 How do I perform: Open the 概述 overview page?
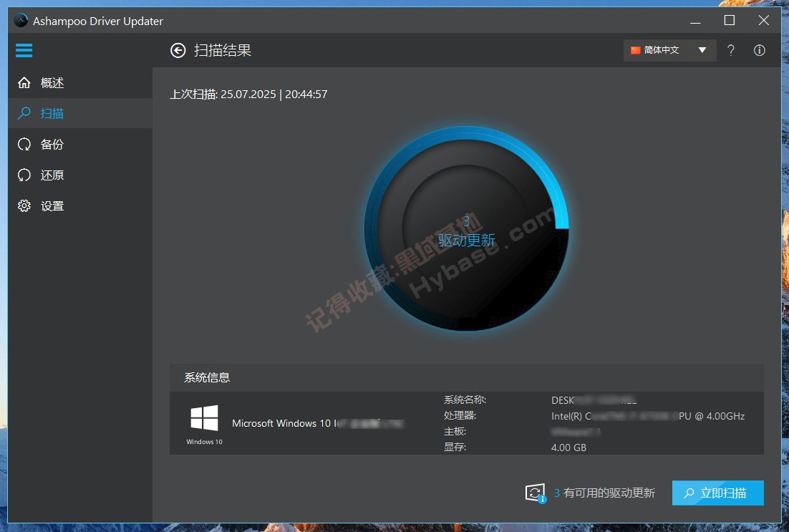pyautogui.click(x=80, y=82)
